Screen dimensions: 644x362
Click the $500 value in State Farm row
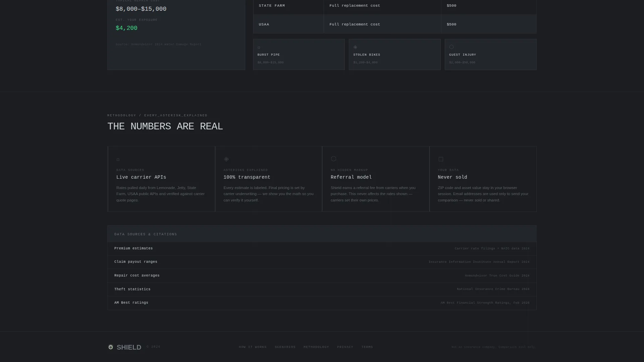point(451,6)
